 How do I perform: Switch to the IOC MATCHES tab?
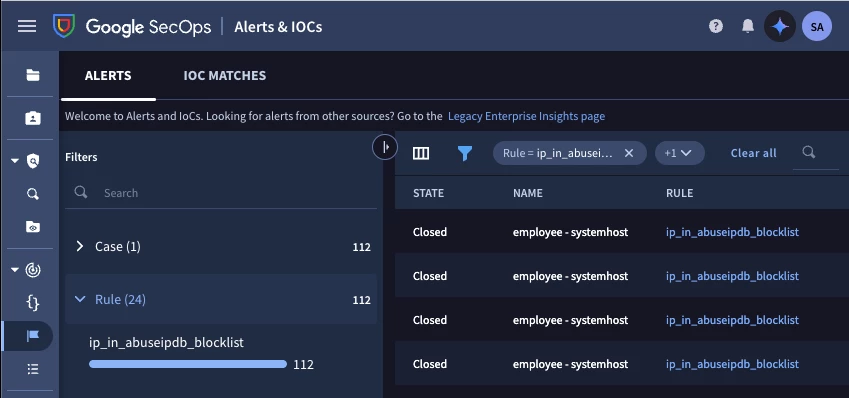(225, 76)
